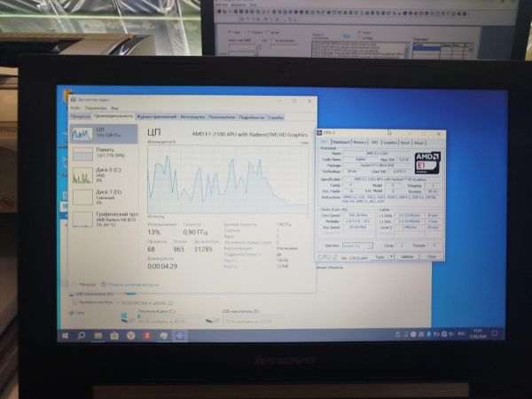The height and width of the screenshot is (399, 532).
Task: Select the CPU tab in CPU-Z
Action: pos(324,142)
